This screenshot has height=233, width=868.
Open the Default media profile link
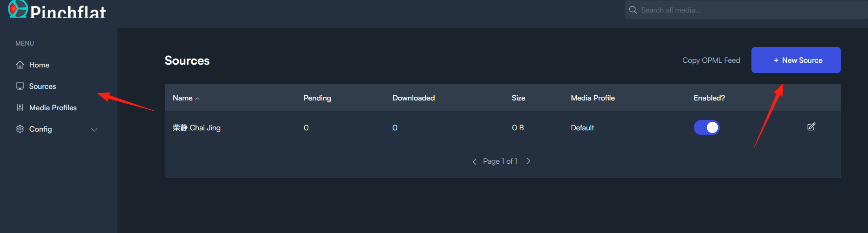(x=582, y=127)
